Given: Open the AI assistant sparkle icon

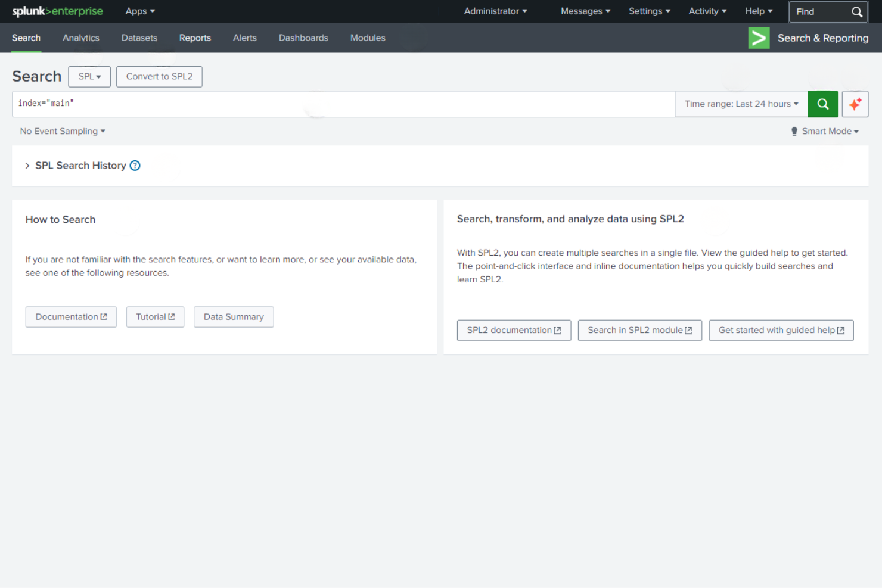Looking at the screenshot, I should [855, 104].
